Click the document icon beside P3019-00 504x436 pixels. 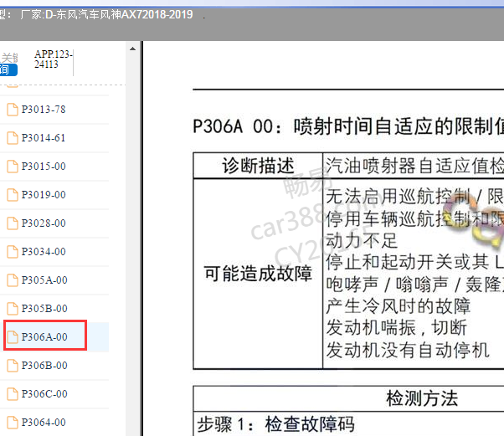click(x=13, y=195)
